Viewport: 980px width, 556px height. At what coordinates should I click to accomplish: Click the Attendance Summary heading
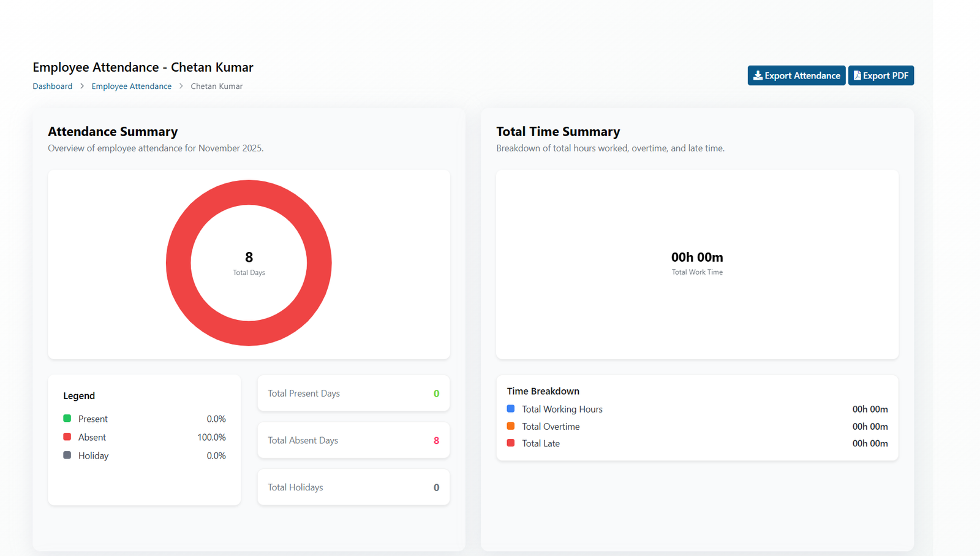pyautogui.click(x=113, y=132)
